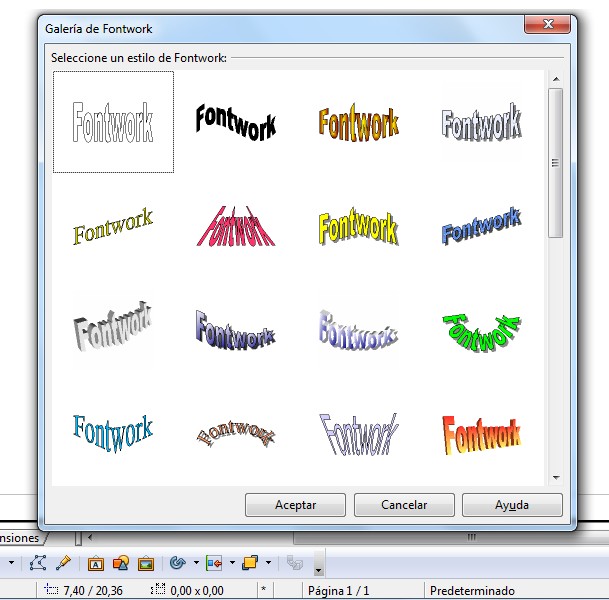This screenshot has height=600, width=609.
Task: Click the gallery vertical scrollbar thumb
Action: (556, 163)
